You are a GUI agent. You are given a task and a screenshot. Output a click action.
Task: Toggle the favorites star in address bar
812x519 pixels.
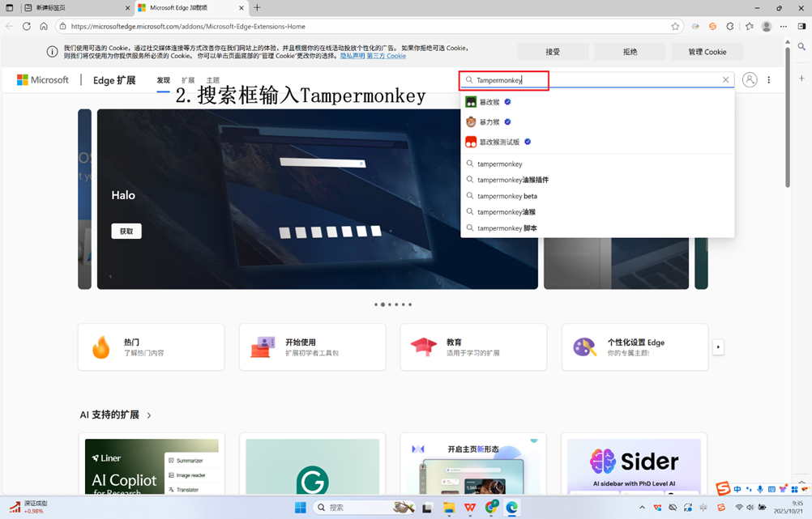point(675,25)
